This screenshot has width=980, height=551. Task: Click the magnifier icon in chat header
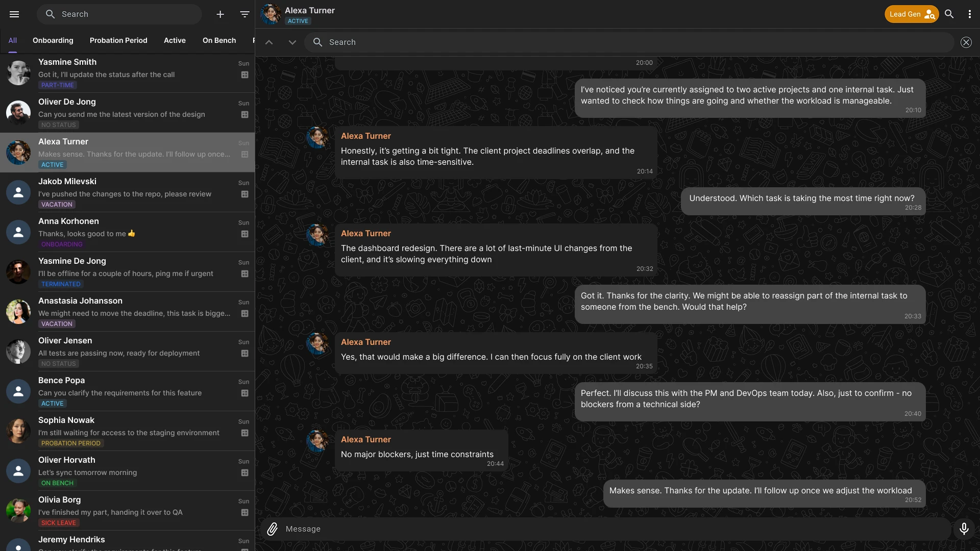pos(949,14)
